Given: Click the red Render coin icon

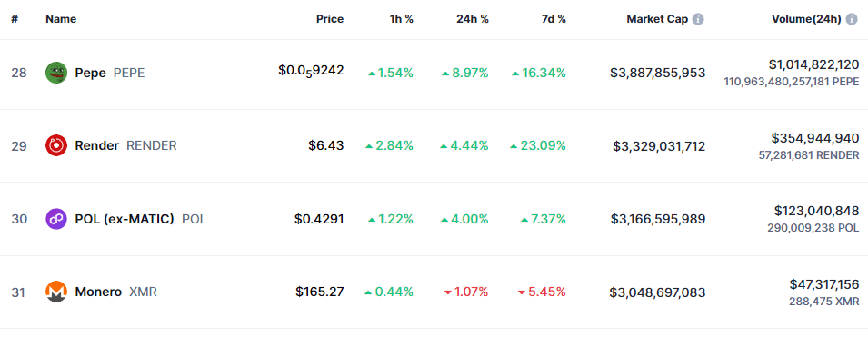Looking at the screenshot, I should pyautogui.click(x=56, y=145).
